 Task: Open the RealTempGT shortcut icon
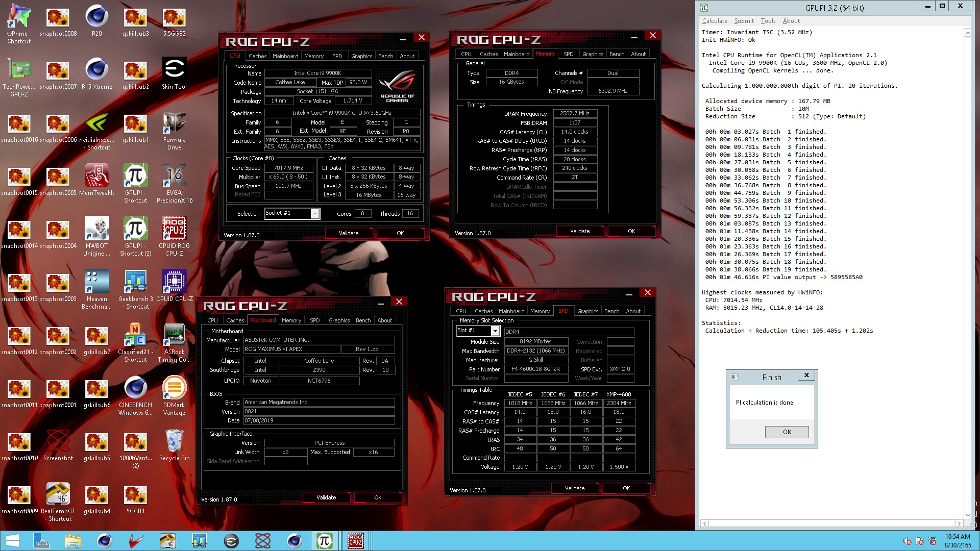click(x=58, y=502)
